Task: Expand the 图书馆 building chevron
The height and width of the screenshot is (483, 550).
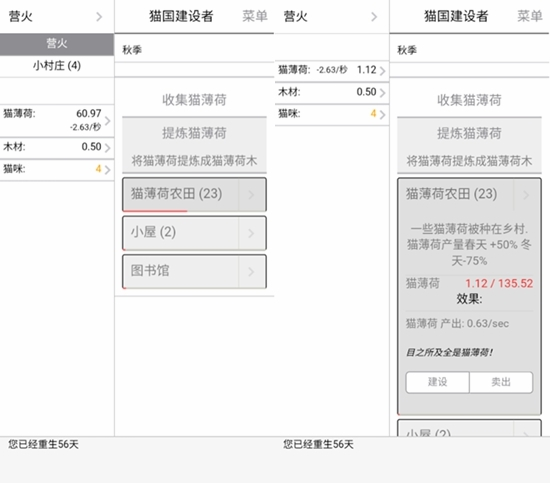Action: (251, 271)
